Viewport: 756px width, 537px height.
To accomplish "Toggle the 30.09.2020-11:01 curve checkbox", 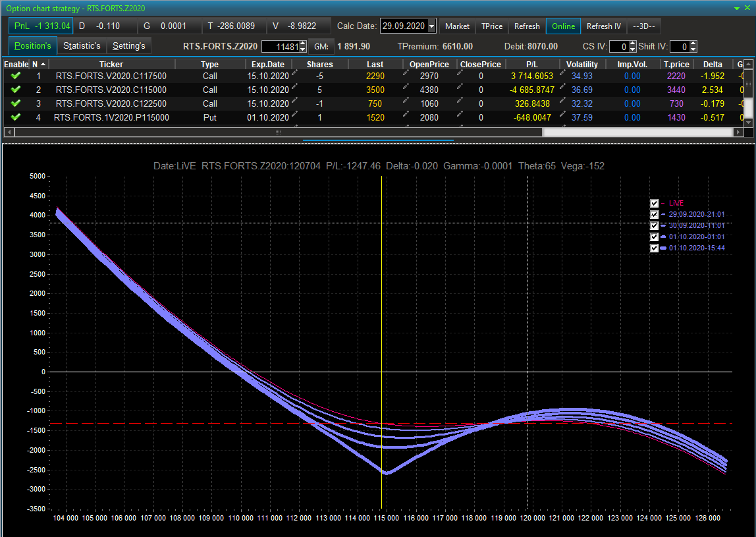I will pyautogui.click(x=654, y=226).
